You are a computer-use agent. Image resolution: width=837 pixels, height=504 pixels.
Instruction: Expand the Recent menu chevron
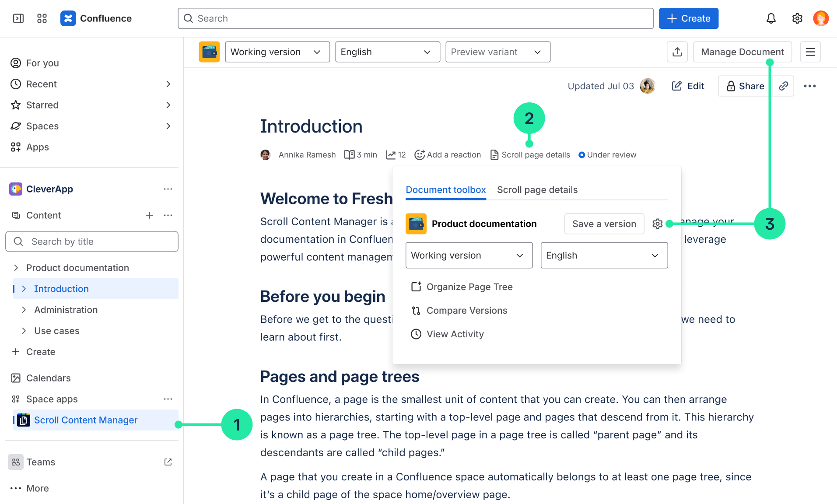168,84
